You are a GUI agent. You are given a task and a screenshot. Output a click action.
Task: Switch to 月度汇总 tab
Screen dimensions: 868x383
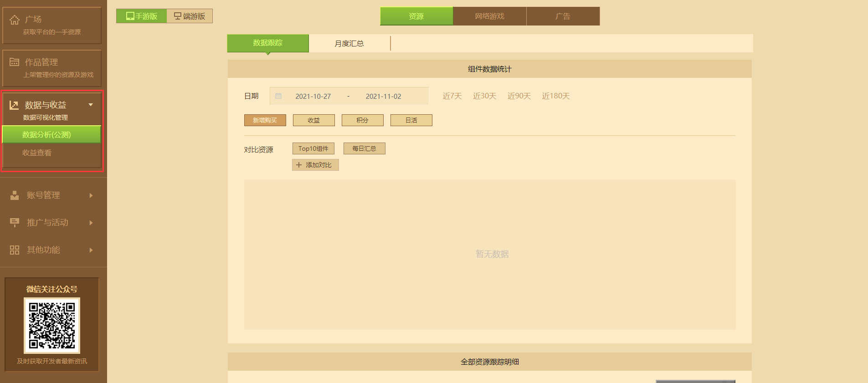tap(349, 43)
